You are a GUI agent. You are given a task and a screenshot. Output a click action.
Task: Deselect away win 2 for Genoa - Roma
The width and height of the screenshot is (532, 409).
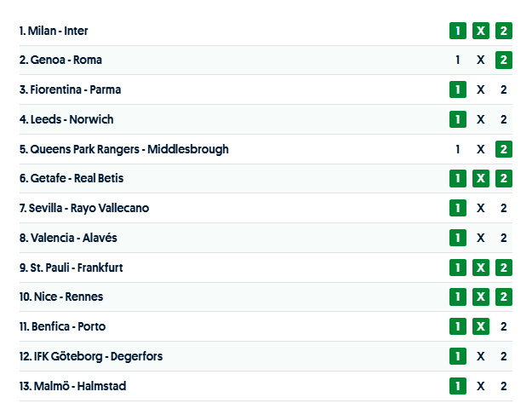coord(504,60)
